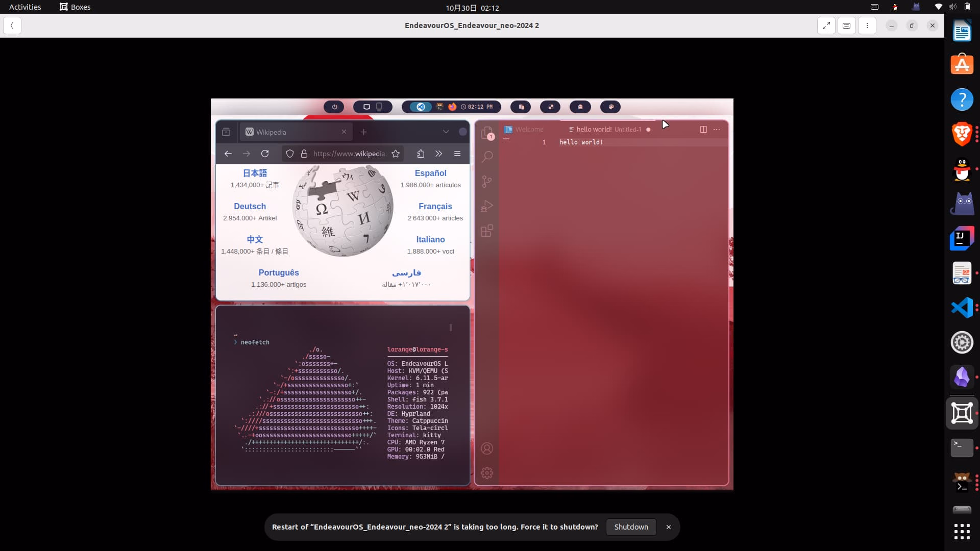Open the Boxes three-dot menu
The width and height of the screenshot is (980, 551).
click(x=867, y=26)
